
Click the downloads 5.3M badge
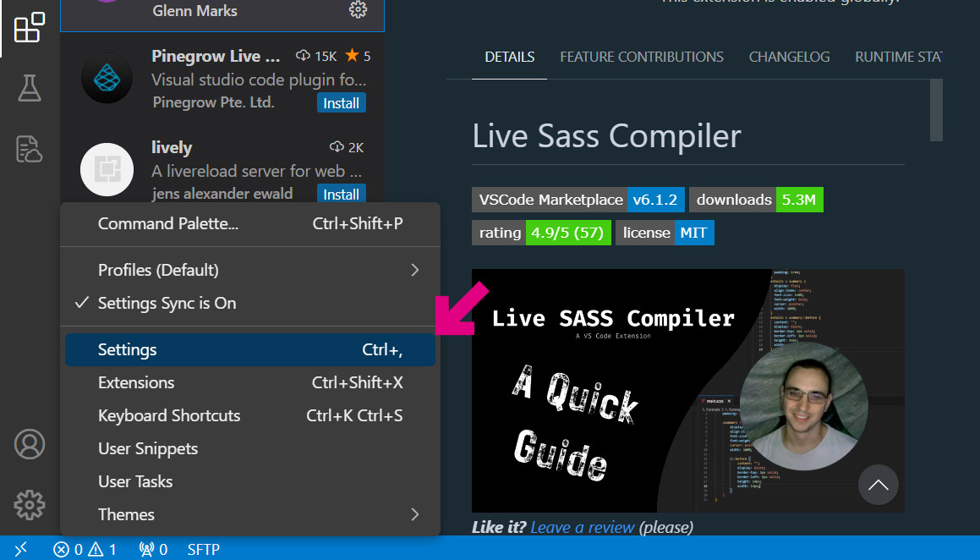coord(756,200)
